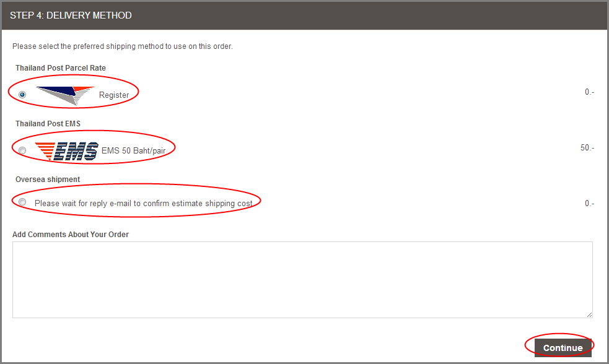The width and height of the screenshot is (609, 364).
Task: Click the '0.-' price for Oversea shipment
Action: 590,203
